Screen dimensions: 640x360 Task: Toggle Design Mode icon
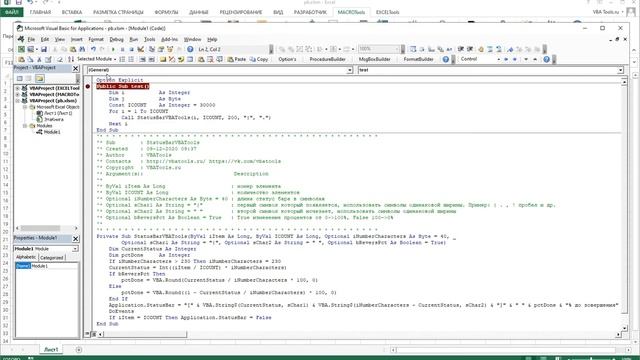[x=141, y=49]
